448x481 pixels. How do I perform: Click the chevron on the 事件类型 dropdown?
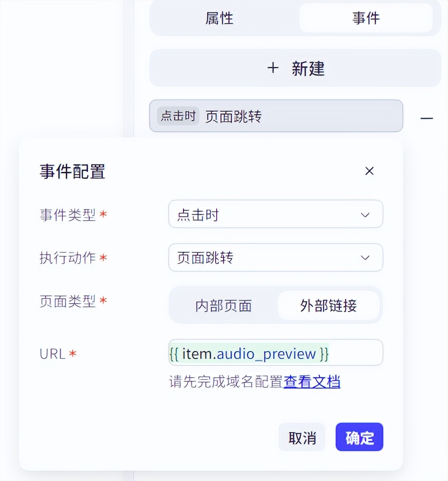(x=365, y=214)
